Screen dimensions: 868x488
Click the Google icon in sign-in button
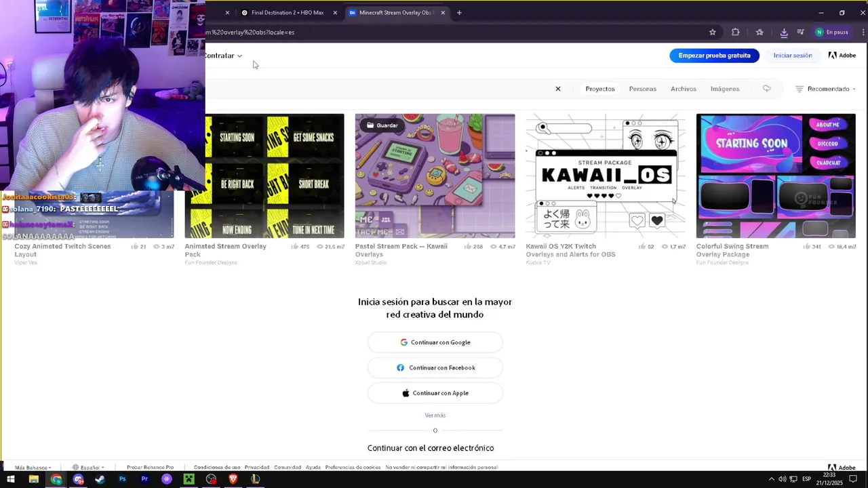[x=403, y=342]
